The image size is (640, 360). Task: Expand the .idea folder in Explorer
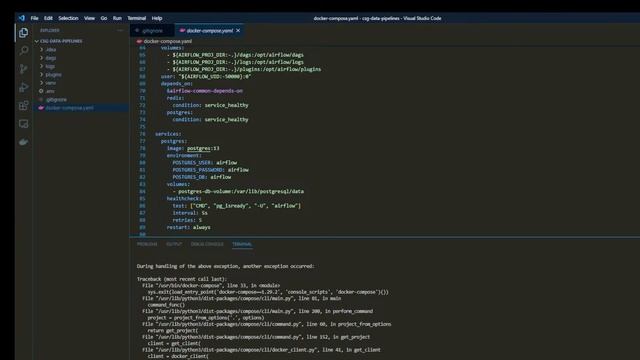point(81,49)
